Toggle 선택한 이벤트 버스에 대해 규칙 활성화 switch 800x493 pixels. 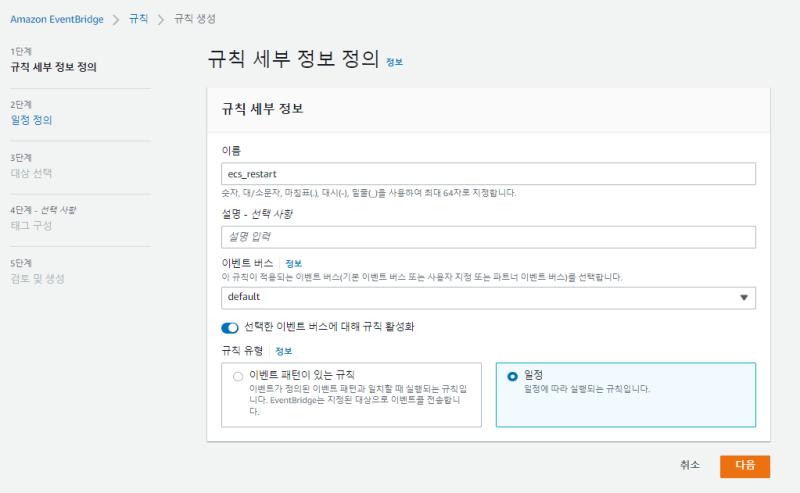point(230,327)
